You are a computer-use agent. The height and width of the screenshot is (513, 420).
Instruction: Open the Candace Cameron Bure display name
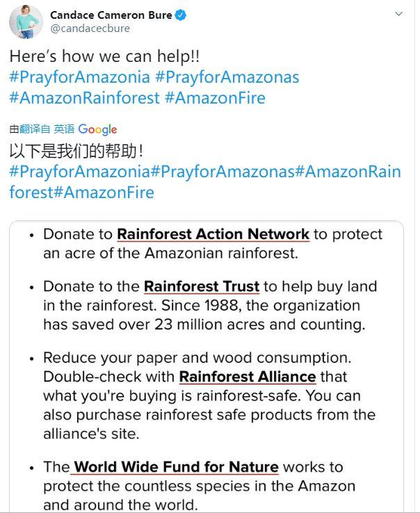point(111,15)
